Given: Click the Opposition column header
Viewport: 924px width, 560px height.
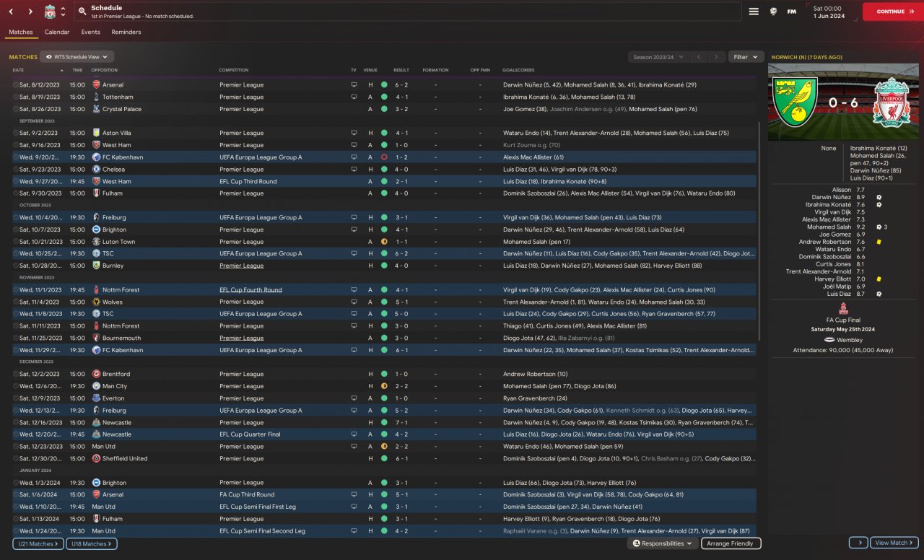Looking at the screenshot, I should (x=105, y=70).
